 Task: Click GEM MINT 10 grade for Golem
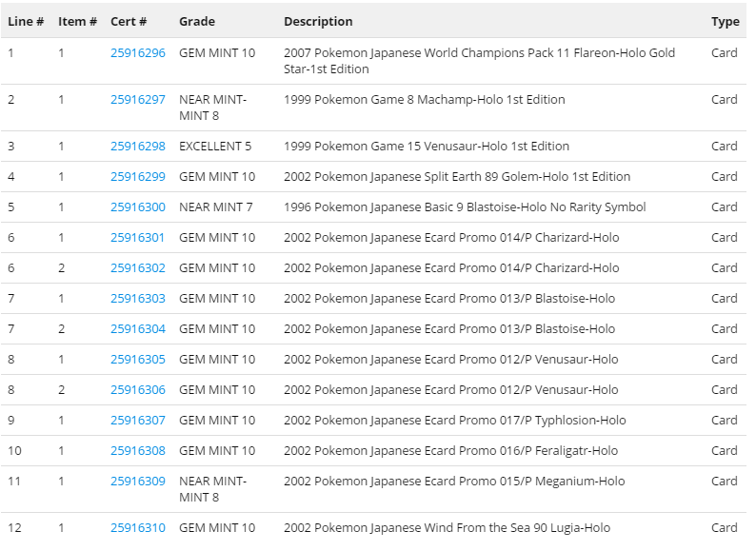[x=217, y=177]
